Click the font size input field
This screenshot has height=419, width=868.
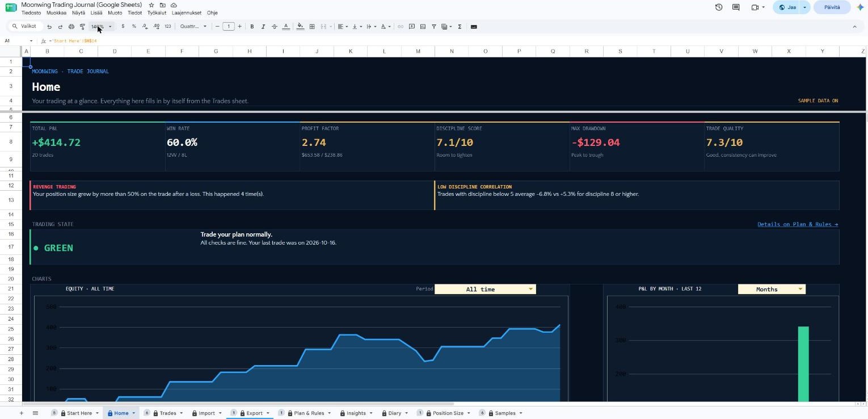coord(229,27)
